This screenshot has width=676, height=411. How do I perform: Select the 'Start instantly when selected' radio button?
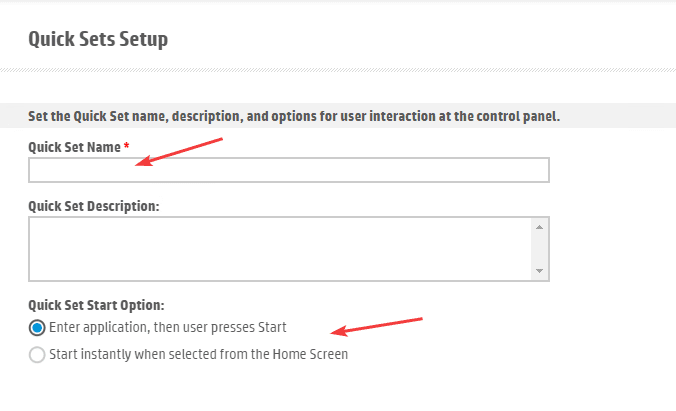[x=37, y=354]
